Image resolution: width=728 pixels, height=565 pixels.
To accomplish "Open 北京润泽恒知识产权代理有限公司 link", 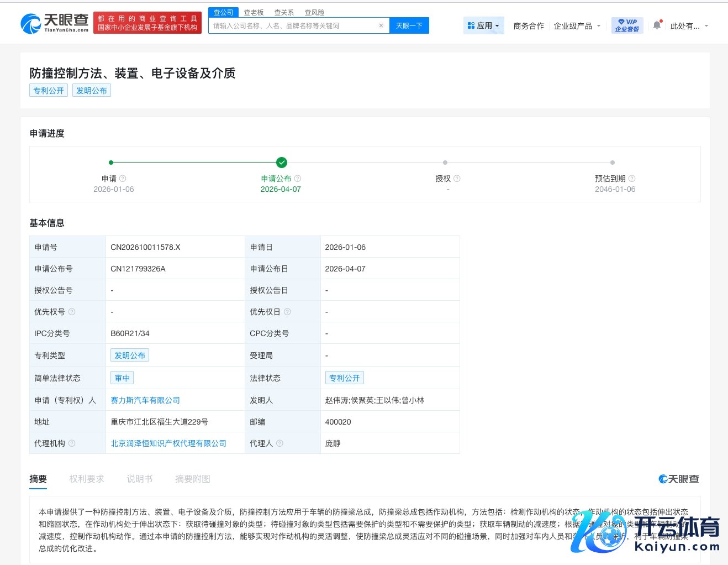I will (x=168, y=443).
